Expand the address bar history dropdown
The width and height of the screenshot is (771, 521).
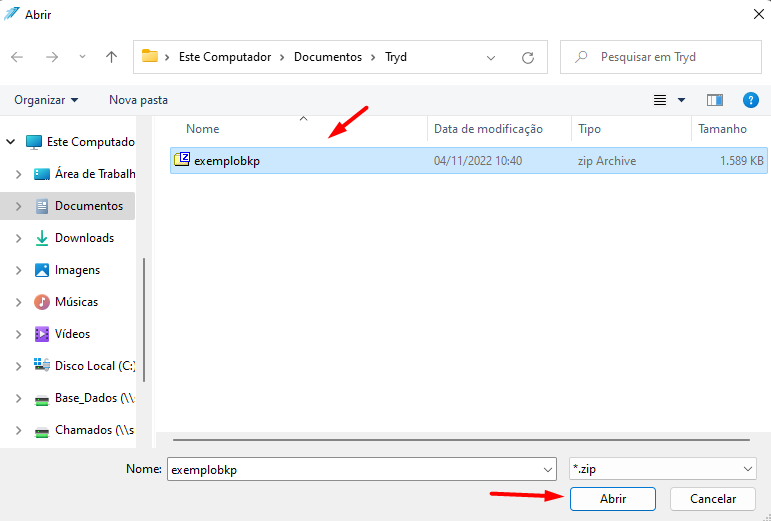tap(491, 58)
